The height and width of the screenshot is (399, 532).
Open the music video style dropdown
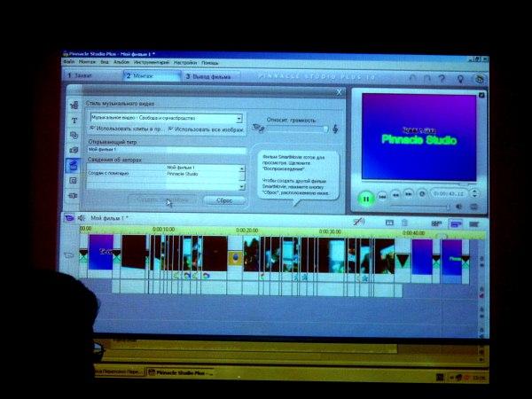[239, 119]
